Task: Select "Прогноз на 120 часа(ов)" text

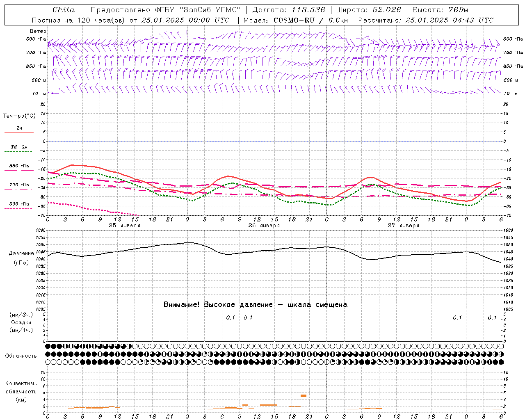Action: (79, 20)
